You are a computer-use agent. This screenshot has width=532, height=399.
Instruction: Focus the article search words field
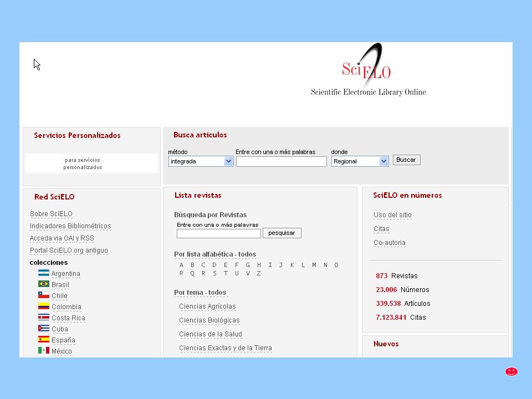[x=282, y=161]
